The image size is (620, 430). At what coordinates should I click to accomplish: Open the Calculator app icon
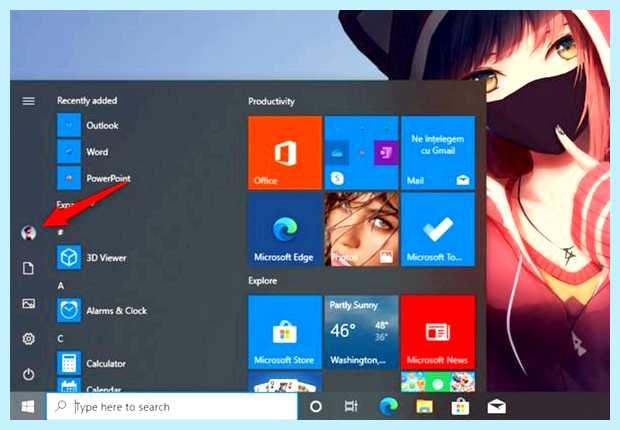[x=69, y=363]
